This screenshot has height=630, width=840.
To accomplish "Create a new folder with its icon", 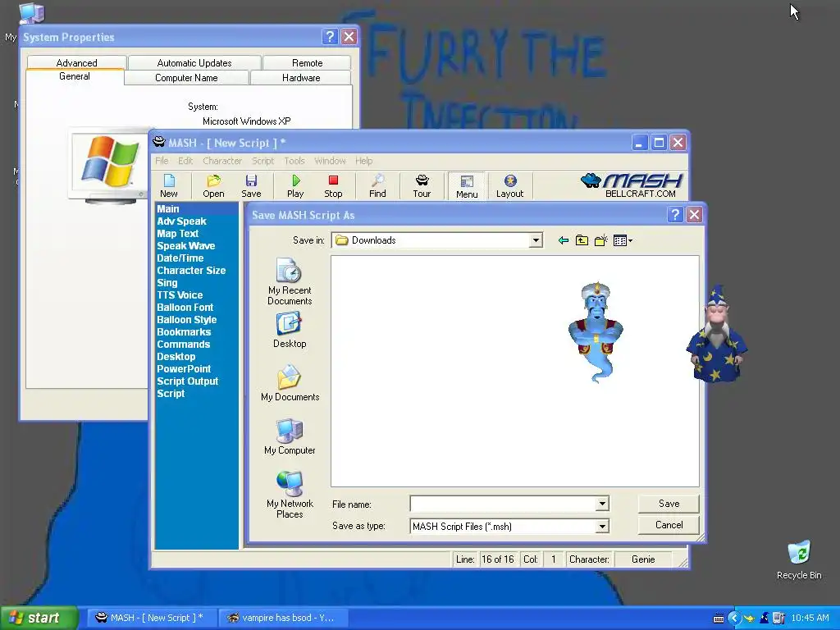I will tap(601, 240).
